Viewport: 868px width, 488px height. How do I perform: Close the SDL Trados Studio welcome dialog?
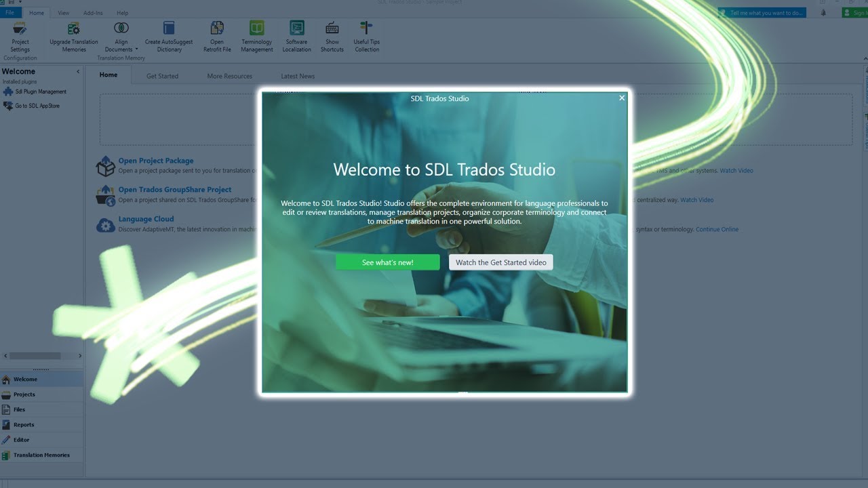point(622,98)
